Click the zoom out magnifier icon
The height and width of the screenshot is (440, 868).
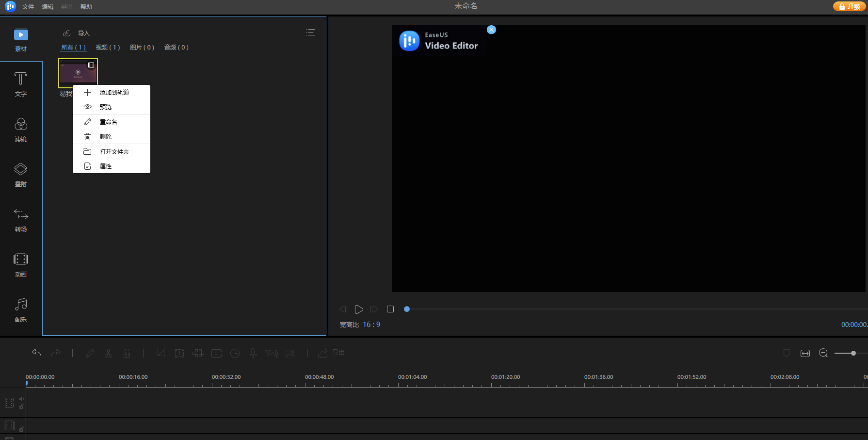tap(823, 353)
